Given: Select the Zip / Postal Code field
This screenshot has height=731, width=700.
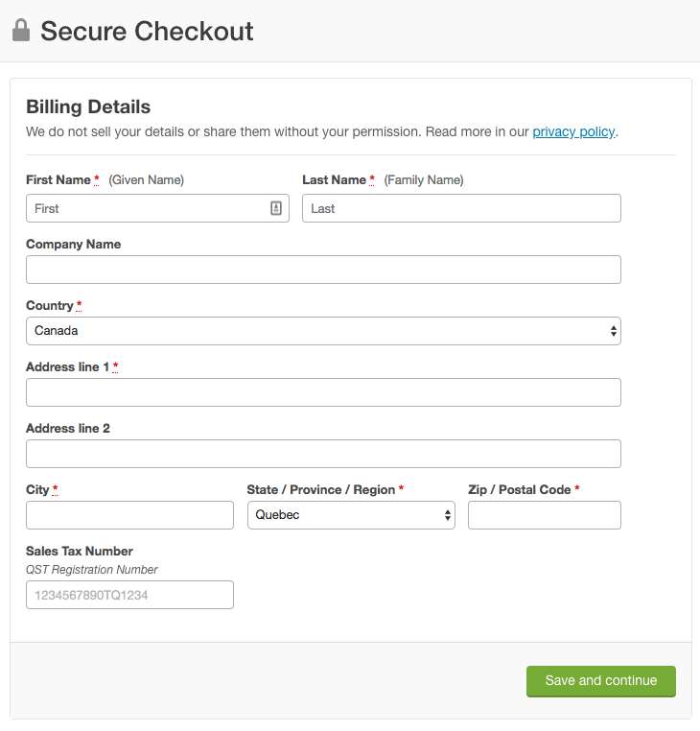Looking at the screenshot, I should 545,515.
